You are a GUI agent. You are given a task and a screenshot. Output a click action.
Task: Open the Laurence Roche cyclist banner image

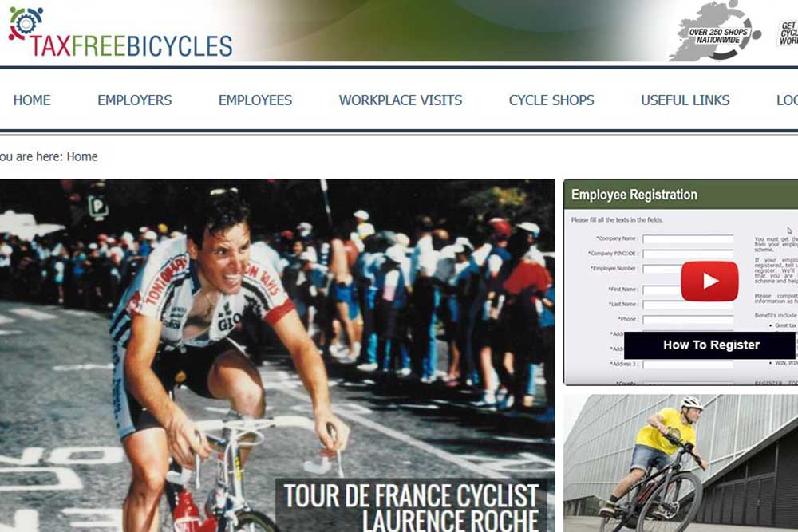click(x=277, y=355)
